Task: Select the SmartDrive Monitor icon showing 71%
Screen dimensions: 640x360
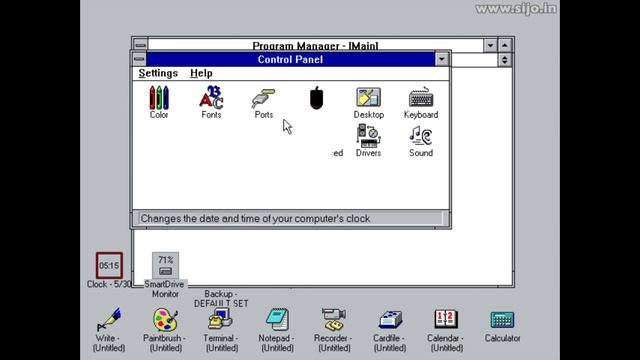Action: (x=165, y=265)
